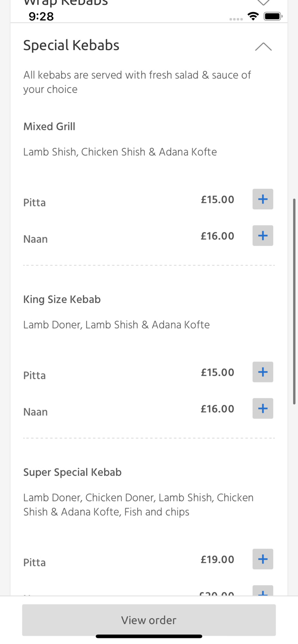Add Super Special Kebab Pitta option

[263, 559]
